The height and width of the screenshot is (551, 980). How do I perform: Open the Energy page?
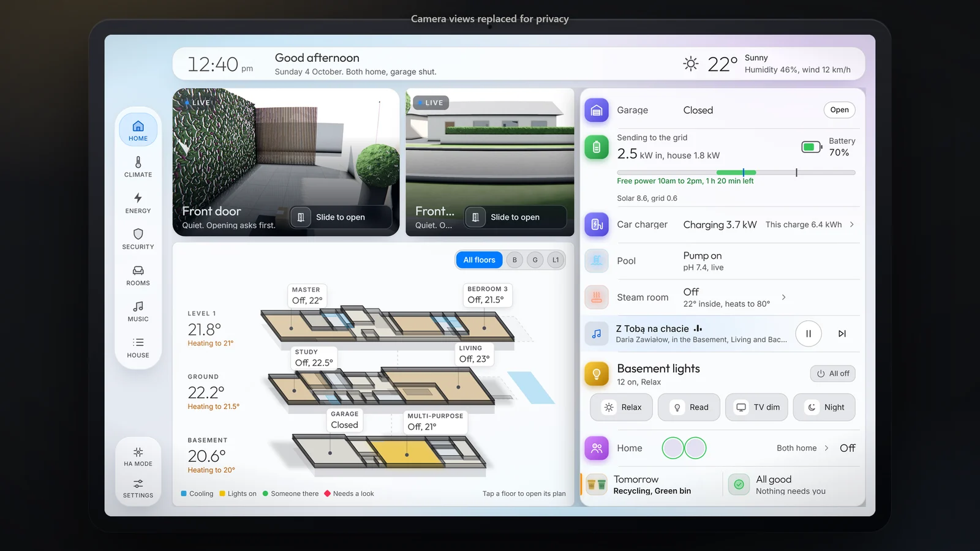[x=138, y=203]
